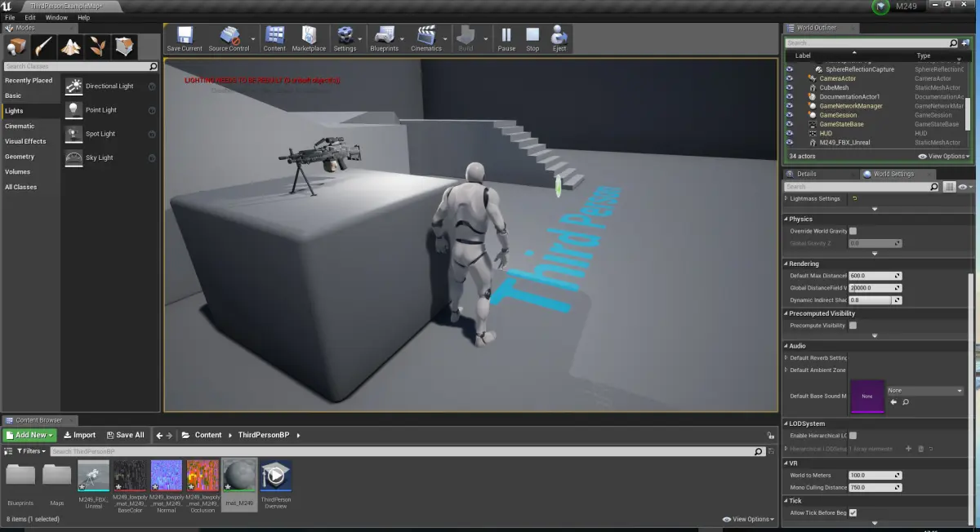The height and width of the screenshot is (532, 980).
Task: Pick the Spot Light icon
Action: (73, 133)
